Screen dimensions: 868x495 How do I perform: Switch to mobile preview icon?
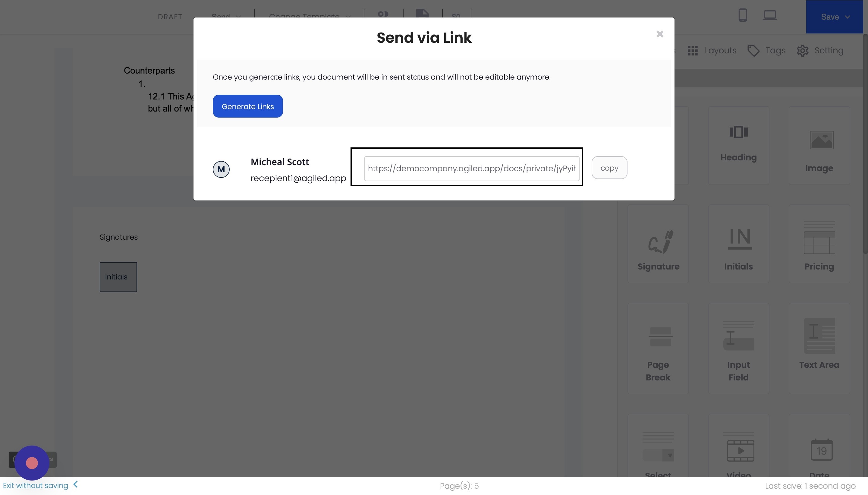click(743, 15)
